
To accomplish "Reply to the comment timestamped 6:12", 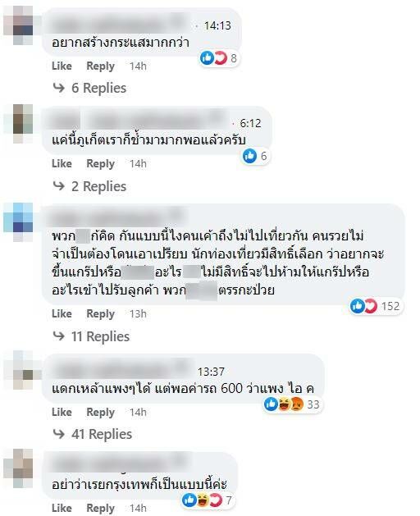I will 100,163.
